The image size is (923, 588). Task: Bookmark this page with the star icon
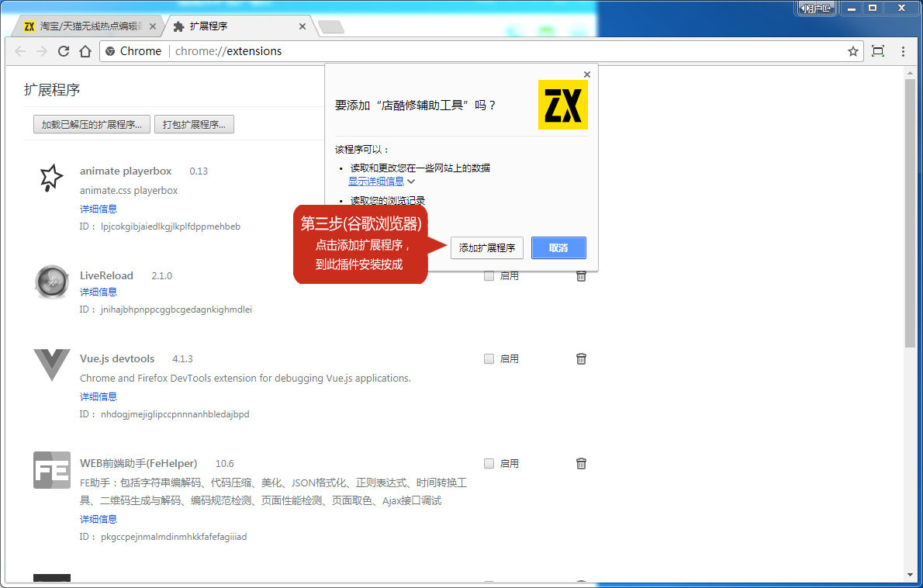point(853,51)
